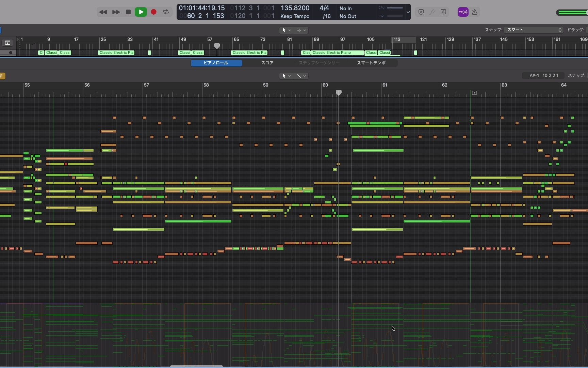Viewport: 588px width, 368px height.
Task: Open the tuner icon in control bar
Action: coord(432,12)
